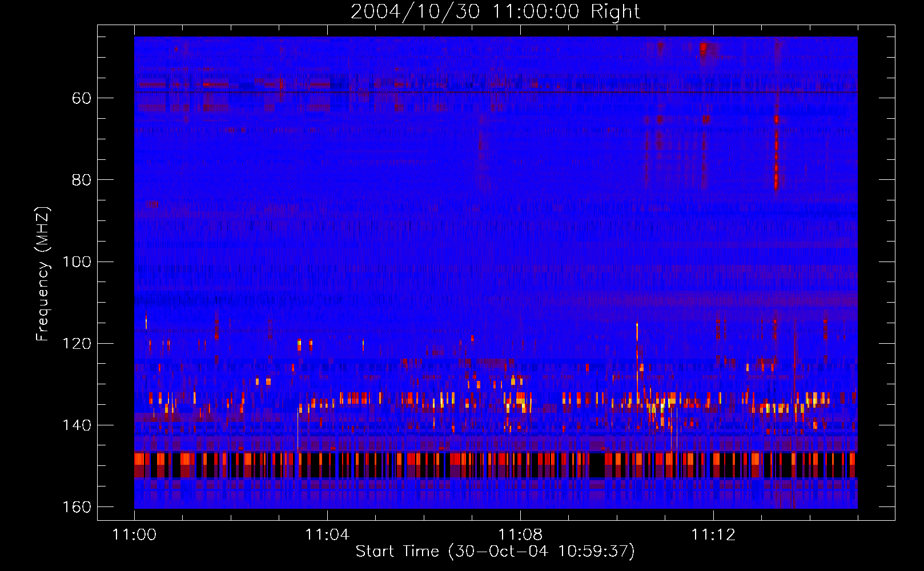Click the "Frequency (MHZ)" axis label
Image resolution: width=924 pixels, height=571 pixels.
(x=43, y=274)
